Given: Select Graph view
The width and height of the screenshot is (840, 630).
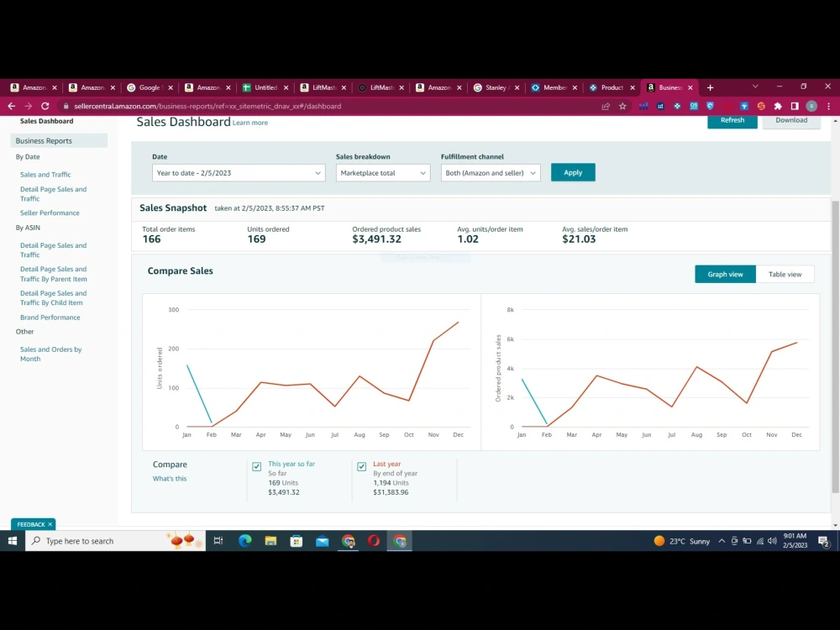Looking at the screenshot, I should [726, 275].
